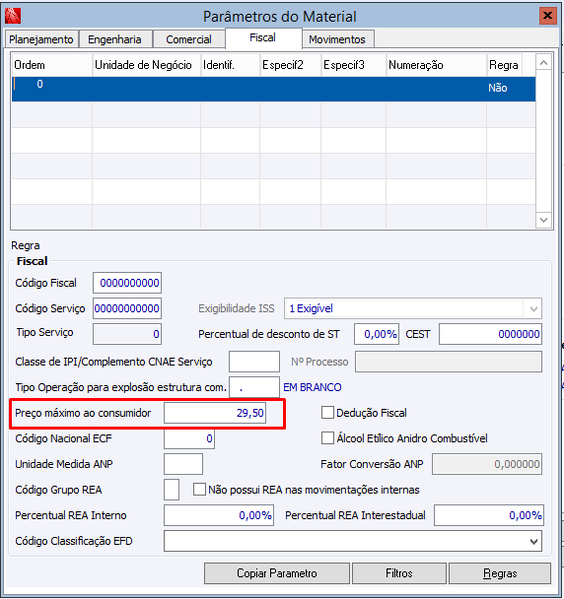The height and width of the screenshot is (599, 564).
Task: Select the grid row with Ordem 0
Action: click(274, 89)
